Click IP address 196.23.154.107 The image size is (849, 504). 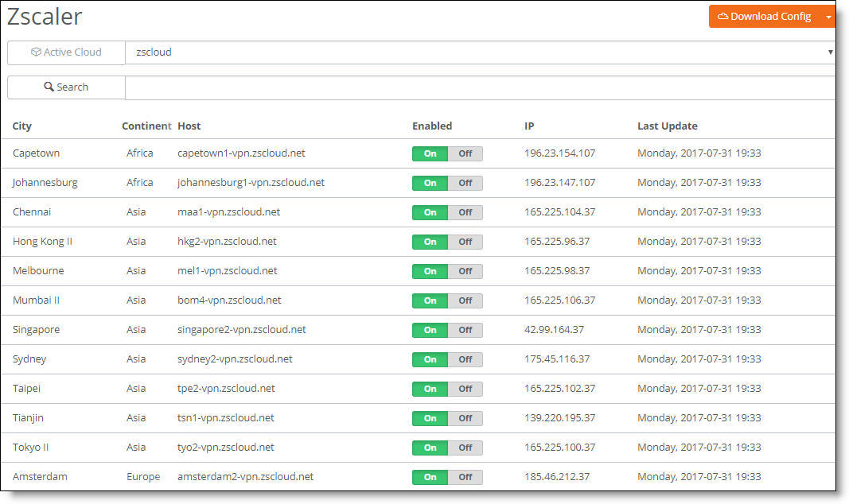pos(559,153)
